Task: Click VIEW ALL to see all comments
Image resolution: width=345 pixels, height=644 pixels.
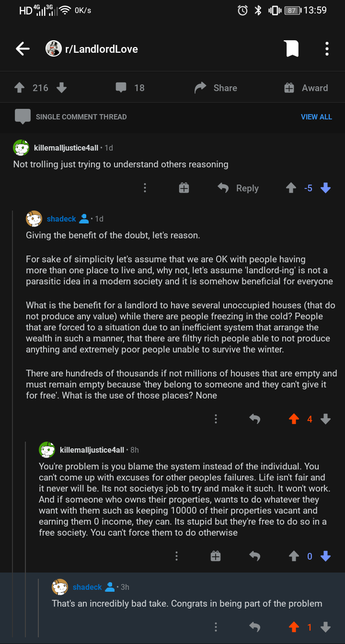Action: pos(316,117)
